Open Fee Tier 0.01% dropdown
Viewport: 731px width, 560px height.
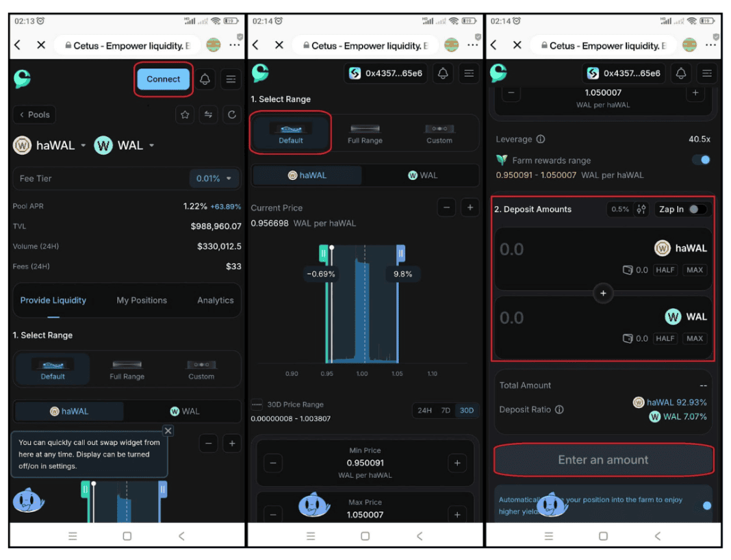coord(214,179)
